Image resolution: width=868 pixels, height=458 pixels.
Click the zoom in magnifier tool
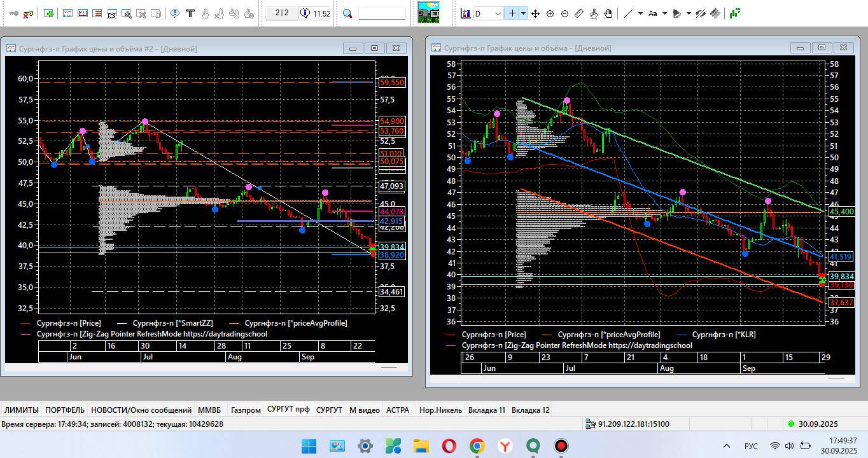click(x=550, y=13)
